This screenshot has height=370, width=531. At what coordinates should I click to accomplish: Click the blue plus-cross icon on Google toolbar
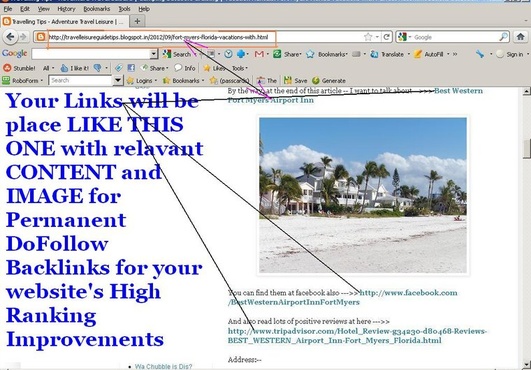241,54
